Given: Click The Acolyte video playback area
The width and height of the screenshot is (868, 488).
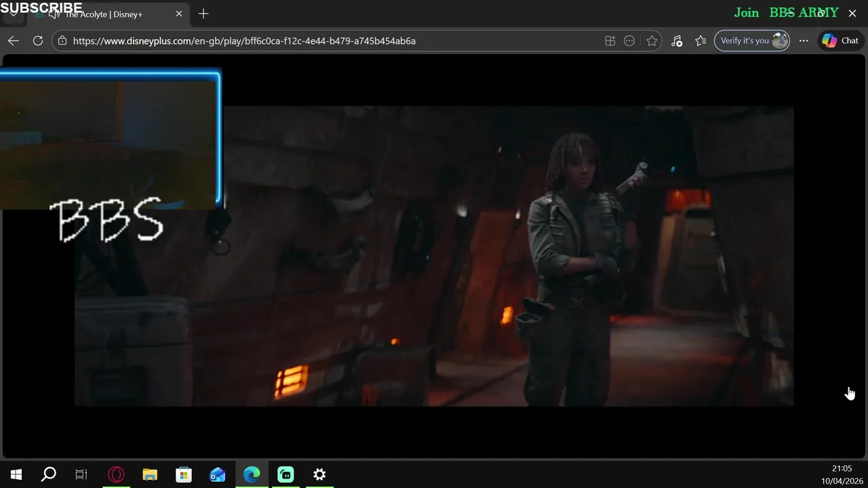Looking at the screenshot, I should 434,256.
